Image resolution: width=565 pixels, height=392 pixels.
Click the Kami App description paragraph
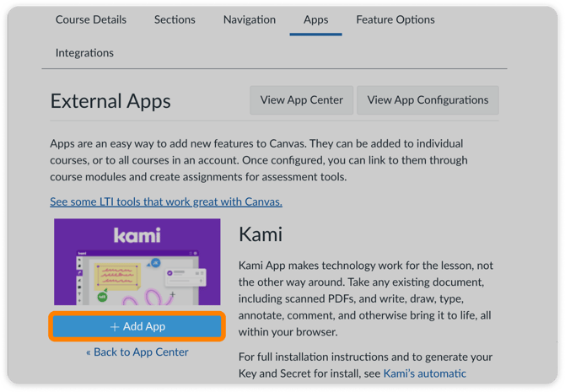(x=366, y=298)
